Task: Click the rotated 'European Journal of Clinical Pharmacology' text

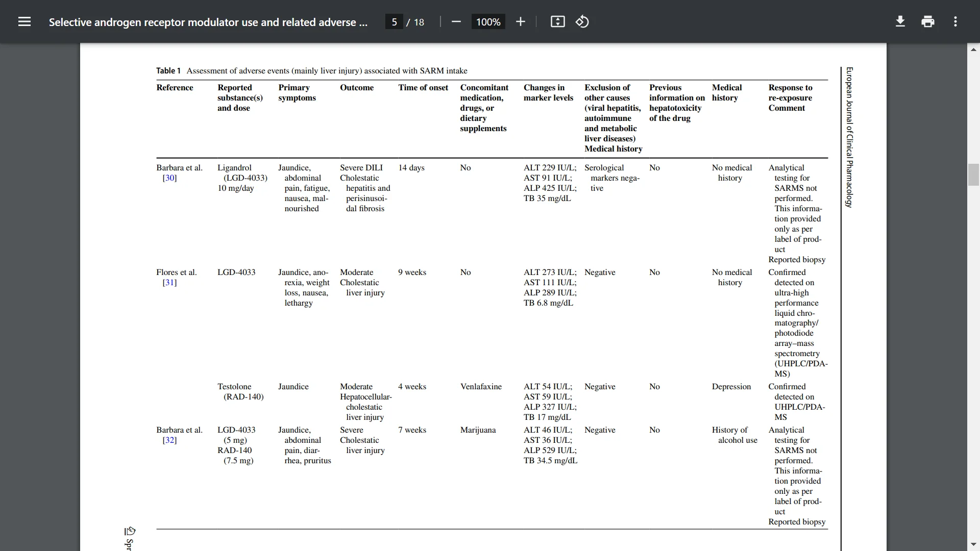Action: (849, 137)
